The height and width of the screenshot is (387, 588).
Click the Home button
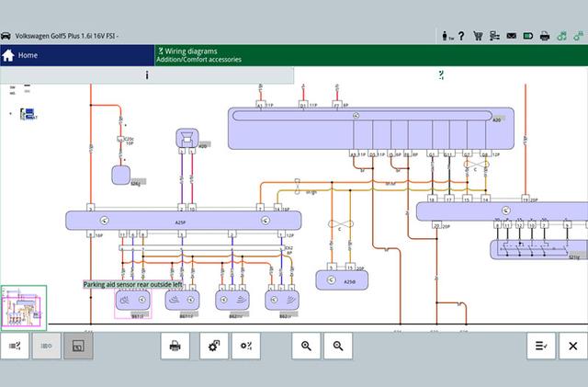coord(20,55)
